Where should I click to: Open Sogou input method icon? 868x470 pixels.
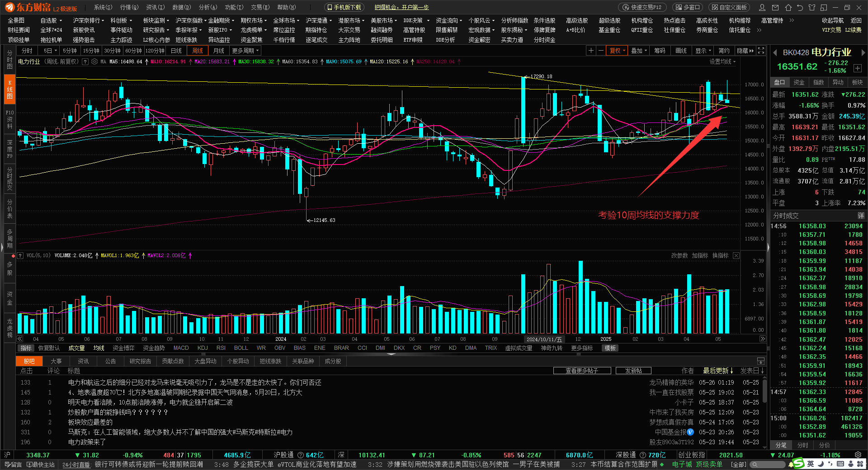click(798, 464)
